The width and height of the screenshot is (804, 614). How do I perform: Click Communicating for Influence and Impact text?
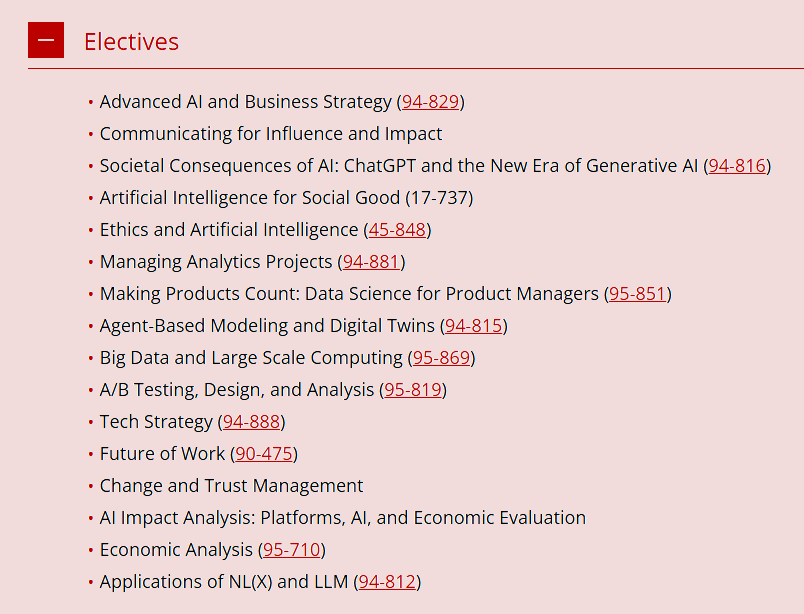[x=271, y=133]
